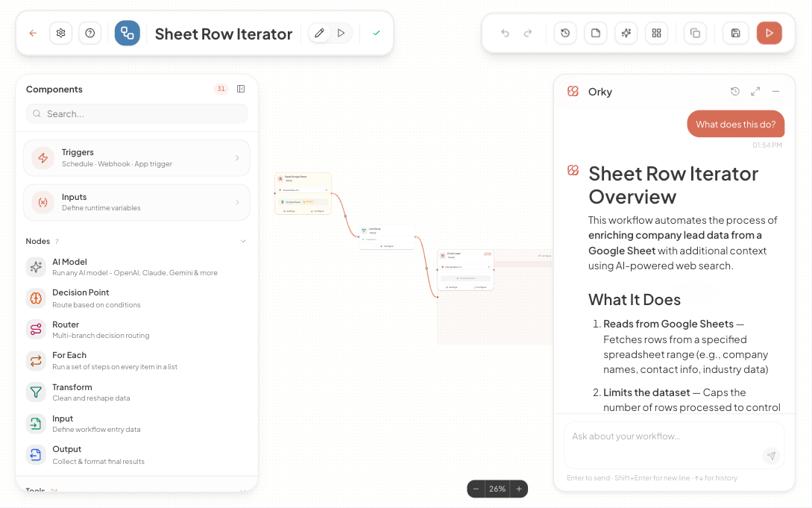Save the workflow using the save icon
The width and height of the screenshot is (812, 508).
coord(735,33)
